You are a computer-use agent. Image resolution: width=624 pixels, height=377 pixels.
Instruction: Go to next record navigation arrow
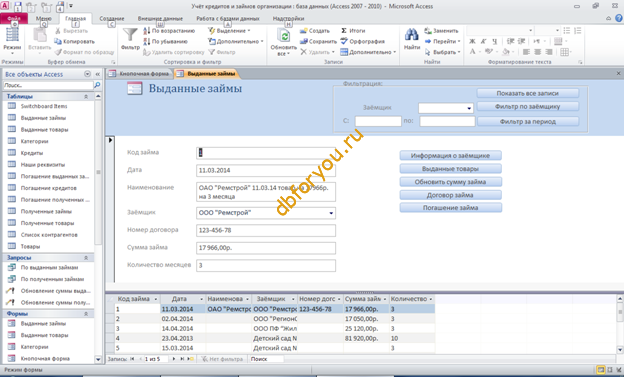(x=174, y=359)
